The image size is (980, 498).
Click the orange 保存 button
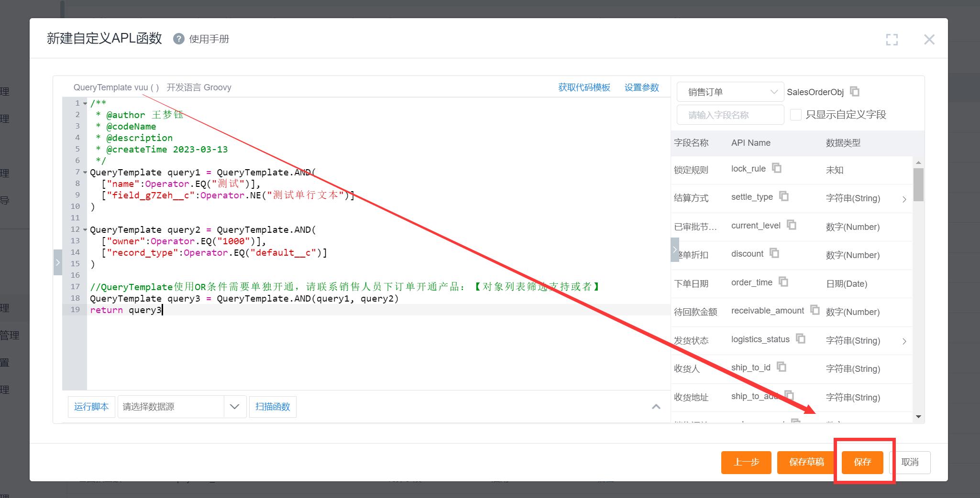[862, 462]
